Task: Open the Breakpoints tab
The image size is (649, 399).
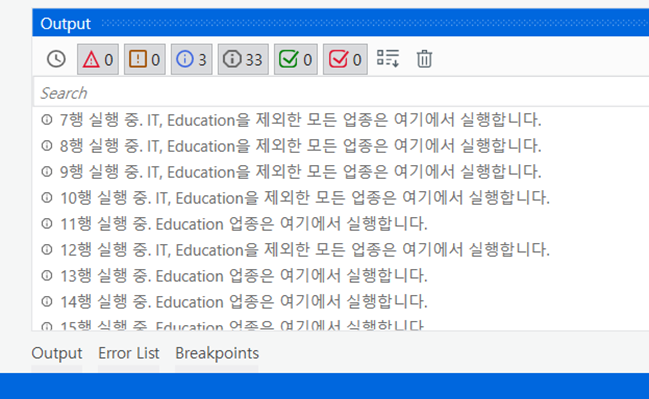Action: tap(217, 353)
